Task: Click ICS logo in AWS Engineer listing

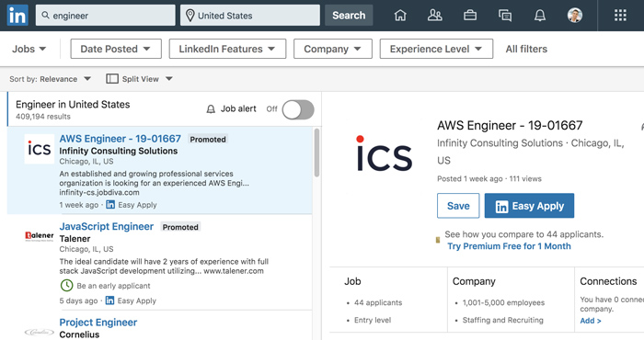Action: pos(40,149)
